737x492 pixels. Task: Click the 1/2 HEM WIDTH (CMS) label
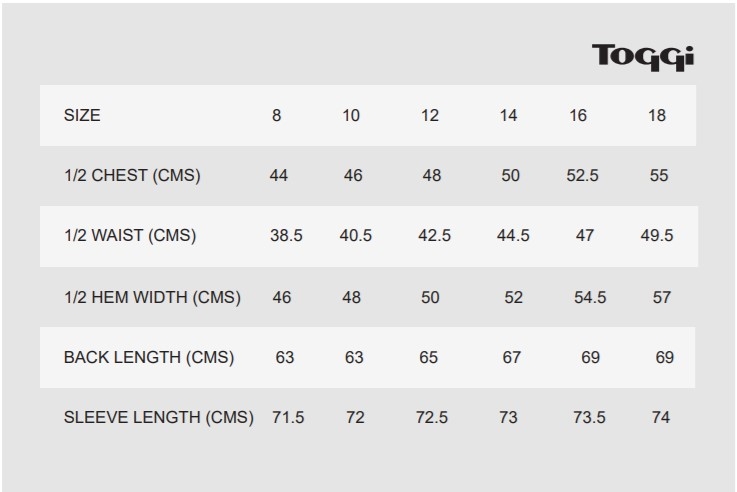pos(152,297)
